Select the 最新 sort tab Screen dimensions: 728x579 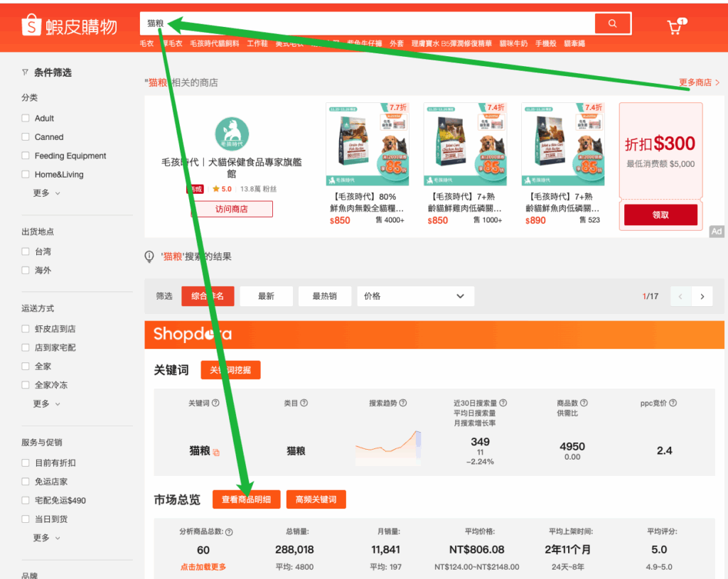coord(266,296)
